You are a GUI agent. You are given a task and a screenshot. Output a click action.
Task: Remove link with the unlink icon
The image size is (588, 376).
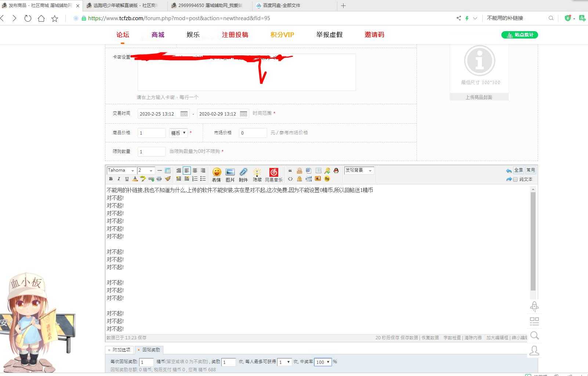pyautogui.click(x=159, y=179)
